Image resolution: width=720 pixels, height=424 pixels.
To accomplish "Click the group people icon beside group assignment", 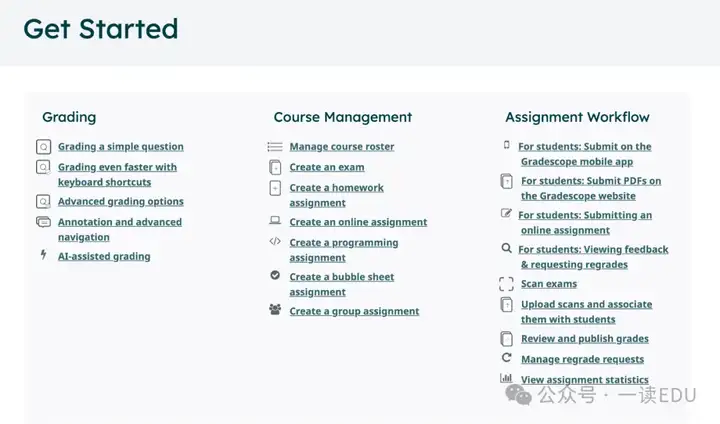I will [275, 310].
